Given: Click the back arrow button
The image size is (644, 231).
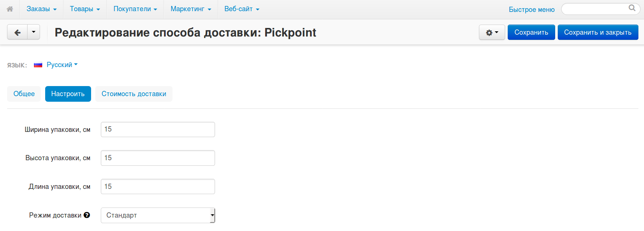Looking at the screenshot, I should (x=17, y=32).
